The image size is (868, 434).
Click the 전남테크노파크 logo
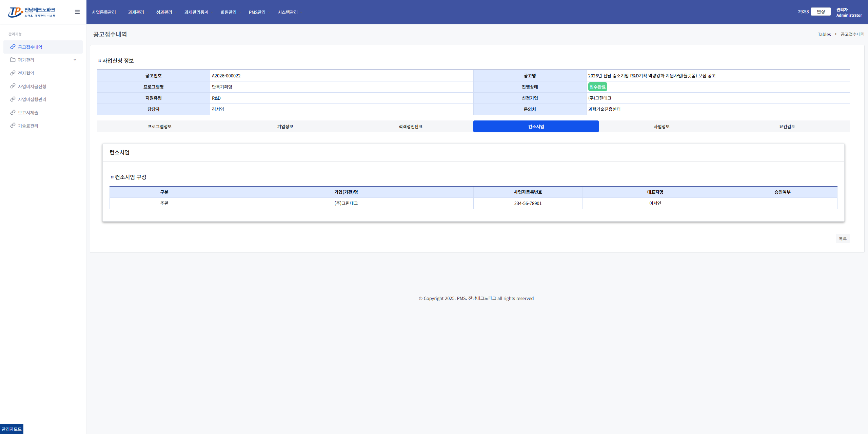click(32, 12)
